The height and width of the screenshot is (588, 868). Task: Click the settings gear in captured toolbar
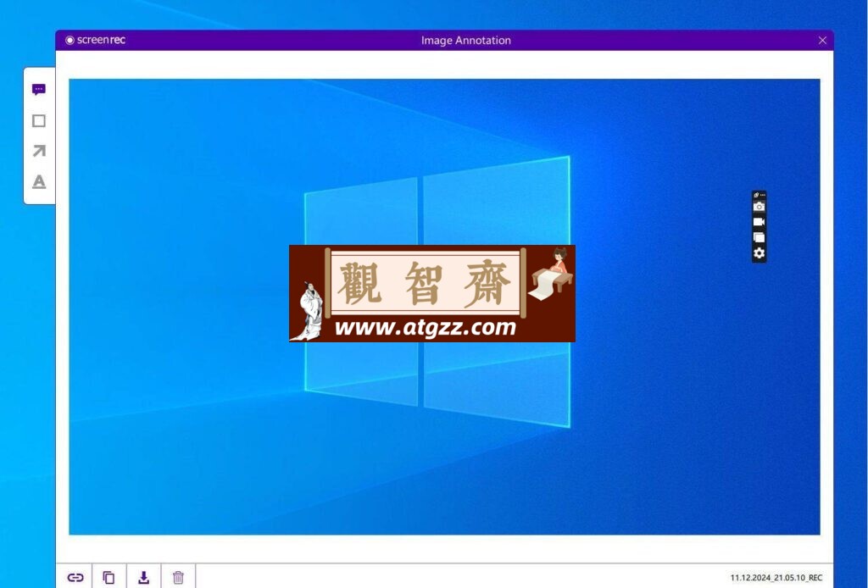(759, 252)
